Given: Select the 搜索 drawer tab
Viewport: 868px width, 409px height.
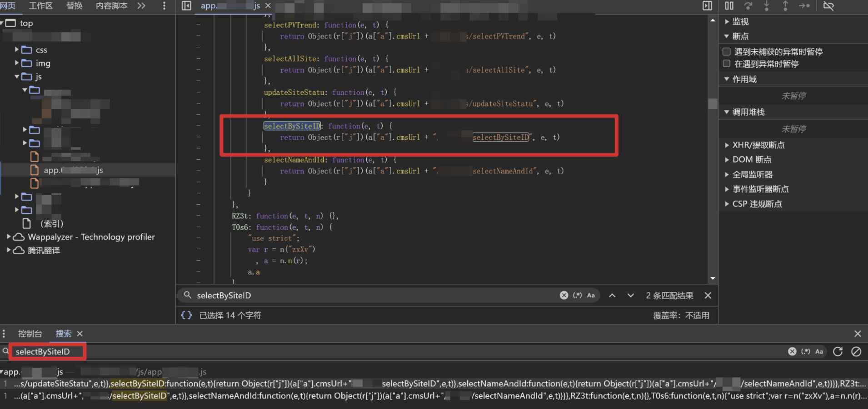Looking at the screenshot, I should coord(64,334).
